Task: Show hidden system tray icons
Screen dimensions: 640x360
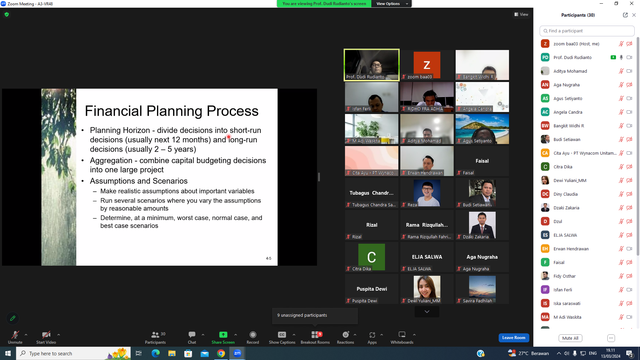Action: [559, 353]
